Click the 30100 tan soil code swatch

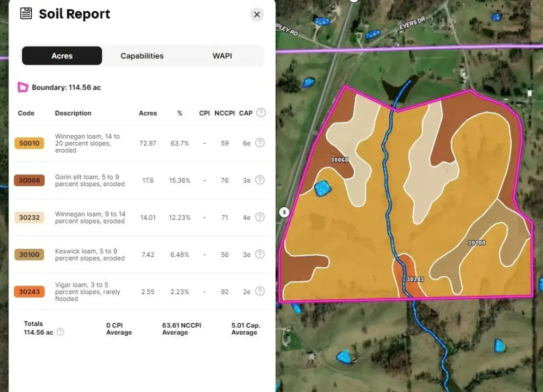click(x=29, y=255)
